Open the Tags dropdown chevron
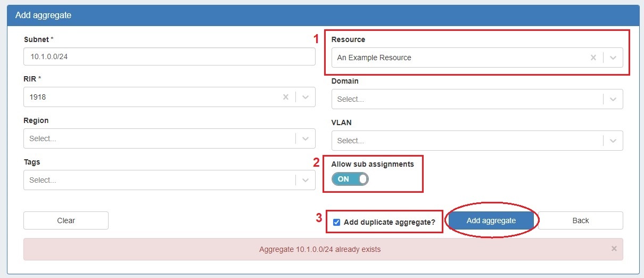The width and height of the screenshot is (644, 278). point(306,180)
